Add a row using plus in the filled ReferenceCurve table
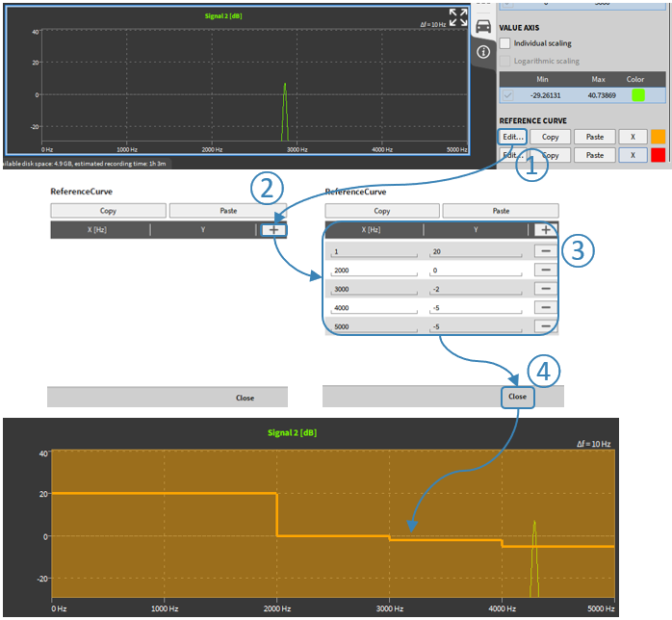The width and height of the screenshot is (672, 620). tap(545, 230)
